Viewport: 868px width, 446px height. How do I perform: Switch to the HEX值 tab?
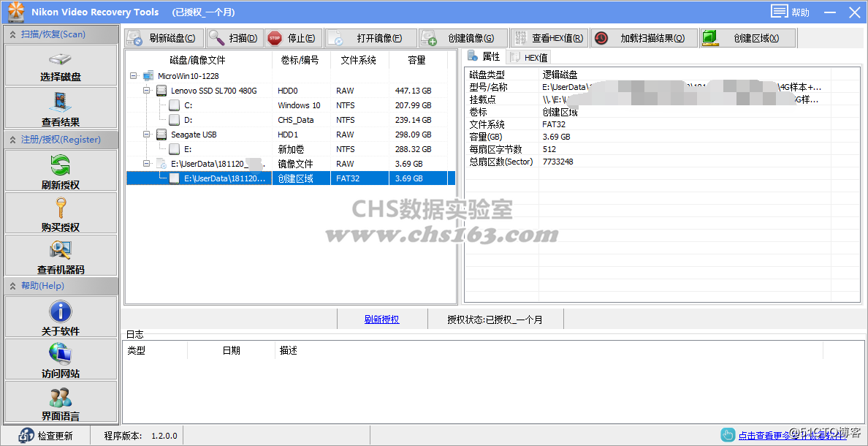pyautogui.click(x=529, y=57)
